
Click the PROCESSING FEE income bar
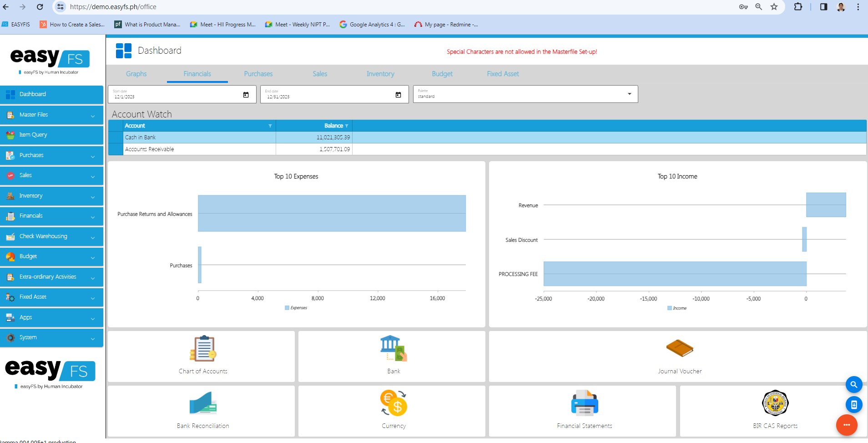click(675, 274)
